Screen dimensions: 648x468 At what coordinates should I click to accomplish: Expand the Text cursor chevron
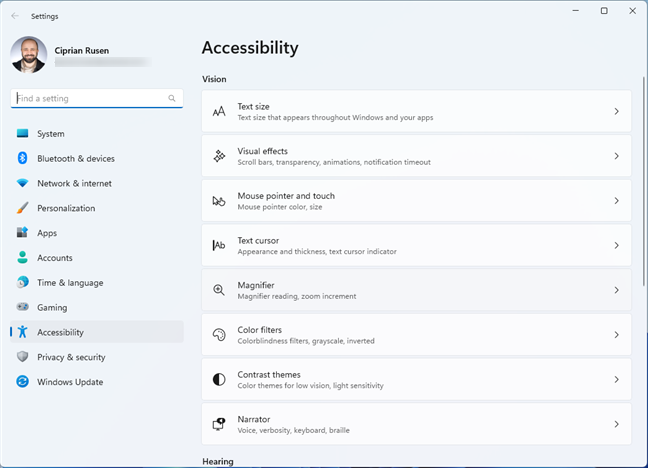616,245
